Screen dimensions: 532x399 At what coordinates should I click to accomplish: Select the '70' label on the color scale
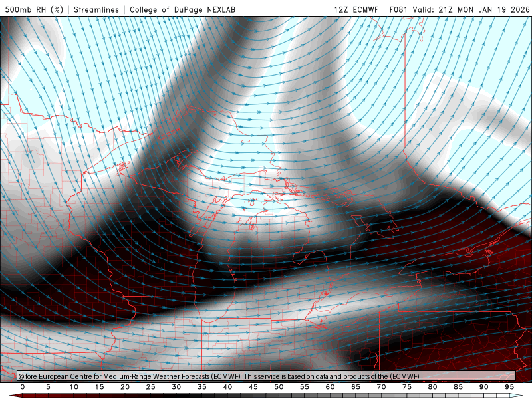[381, 387]
